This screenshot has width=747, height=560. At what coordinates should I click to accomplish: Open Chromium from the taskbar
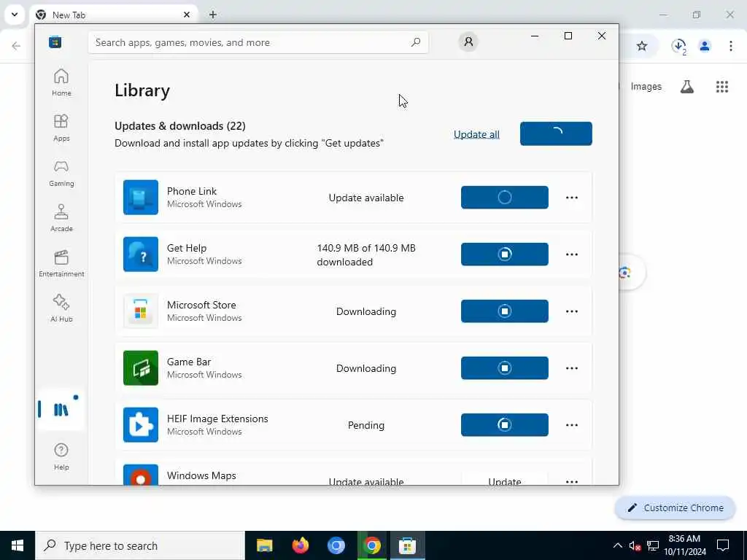tap(336, 545)
